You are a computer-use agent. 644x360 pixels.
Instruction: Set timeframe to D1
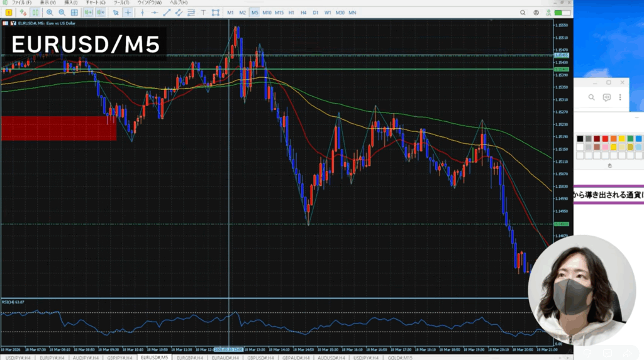pyautogui.click(x=316, y=13)
